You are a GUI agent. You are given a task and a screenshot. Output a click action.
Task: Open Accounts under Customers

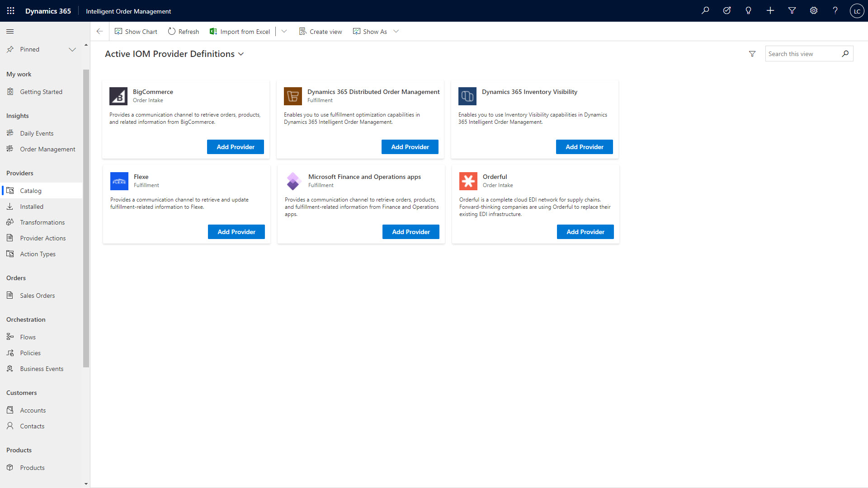(x=41, y=410)
